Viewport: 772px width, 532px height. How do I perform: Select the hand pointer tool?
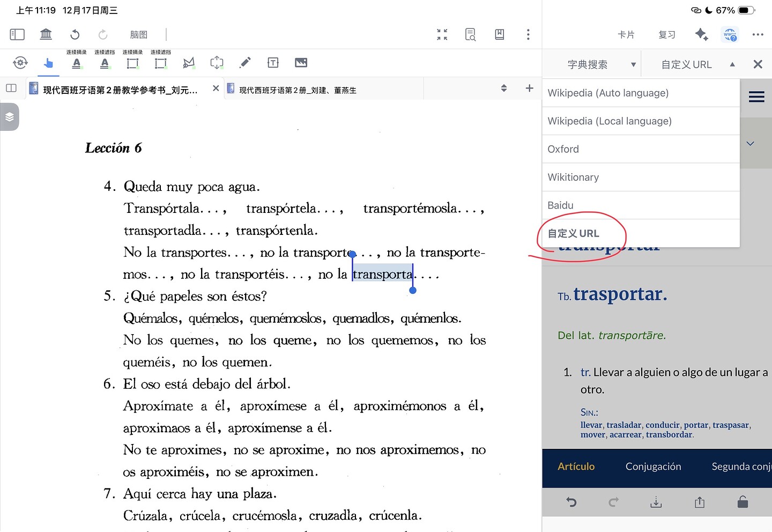tap(48, 63)
